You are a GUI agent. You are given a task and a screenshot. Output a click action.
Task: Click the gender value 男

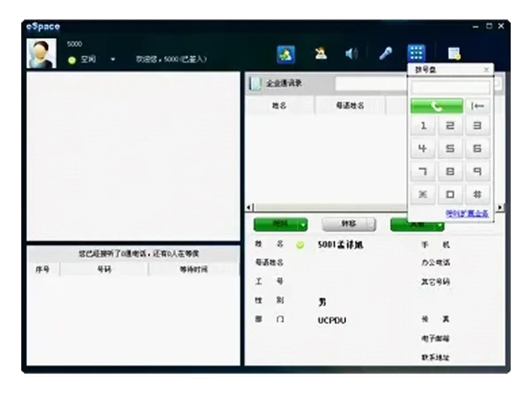click(322, 302)
